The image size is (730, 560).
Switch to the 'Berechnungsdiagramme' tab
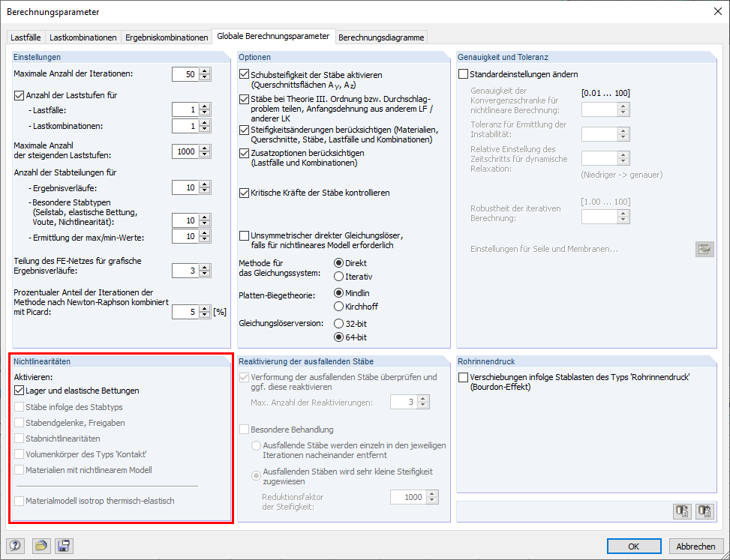pos(380,35)
